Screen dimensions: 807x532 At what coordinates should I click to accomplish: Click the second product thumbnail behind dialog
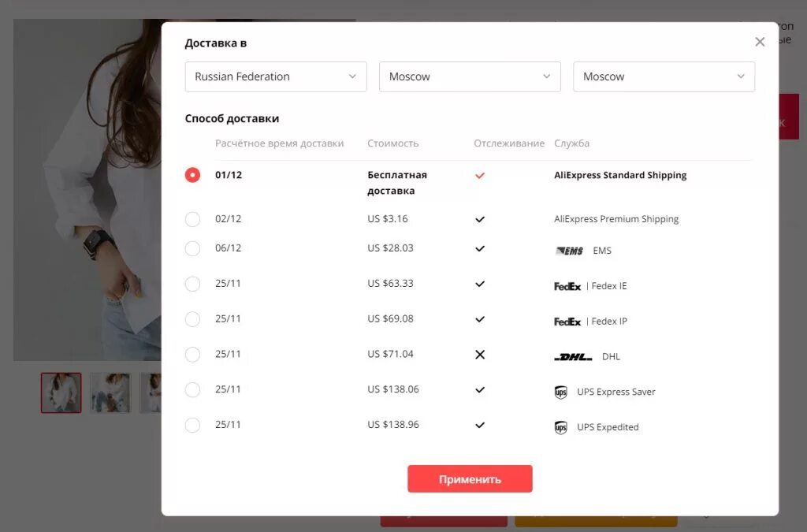[x=110, y=393]
